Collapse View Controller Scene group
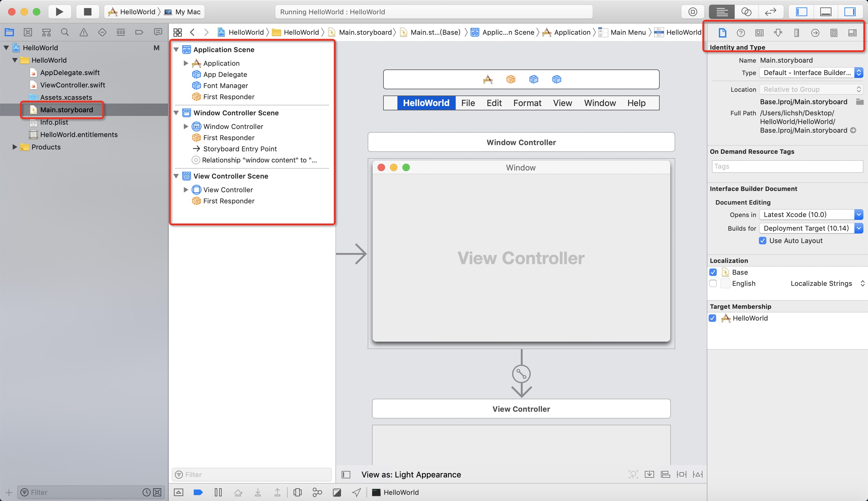This screenshot has width=868, height=501. click(x=176, y=176)
